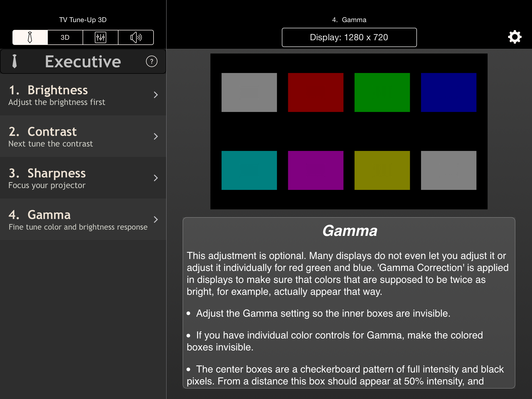Click Display: 1280 x 720 button
Screen dimensions: 532x399
click(349, 37)
